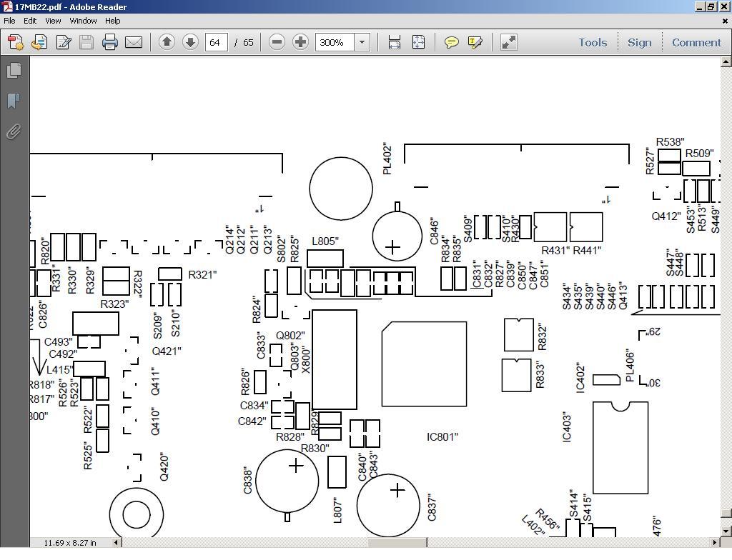Show page thumbnails panel
The width and height of the screenshot is (732, 560).
point(14,70)
